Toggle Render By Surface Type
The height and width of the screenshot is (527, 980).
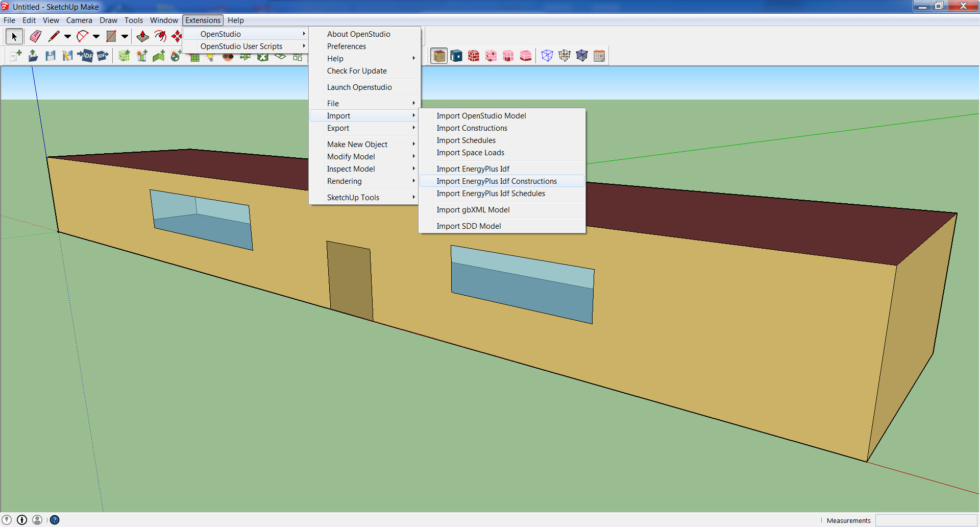click(439, 56)
